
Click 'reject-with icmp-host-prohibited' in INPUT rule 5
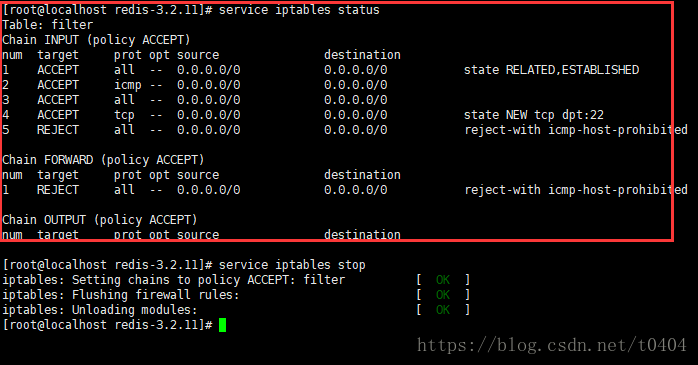click(576, 130)
